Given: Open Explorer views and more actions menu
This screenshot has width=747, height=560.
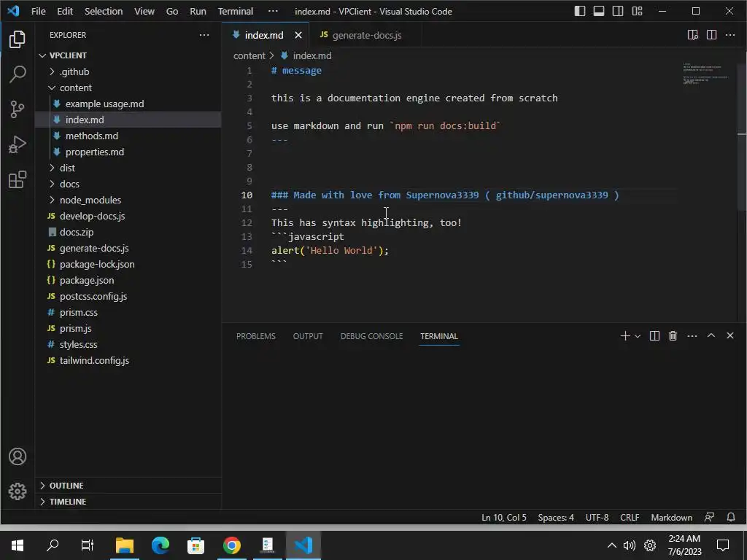Looking at the screenshot, I should tap(204, 35).
